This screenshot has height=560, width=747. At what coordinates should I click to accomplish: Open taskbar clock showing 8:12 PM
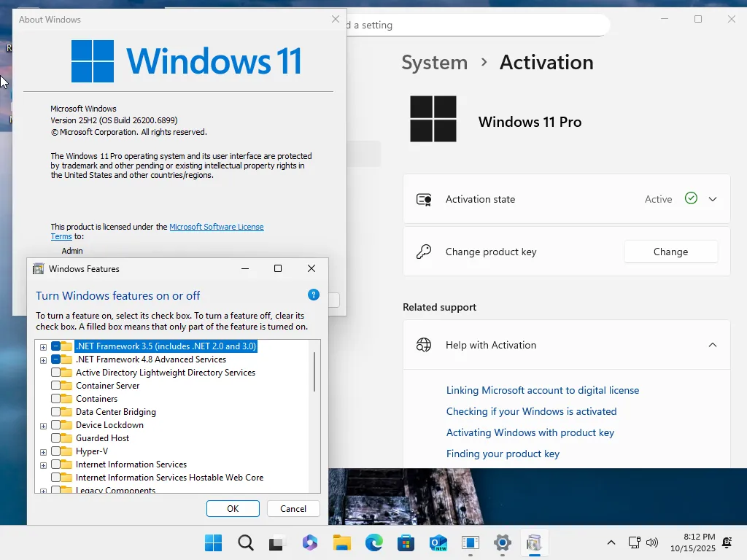(x=693, y=542)
